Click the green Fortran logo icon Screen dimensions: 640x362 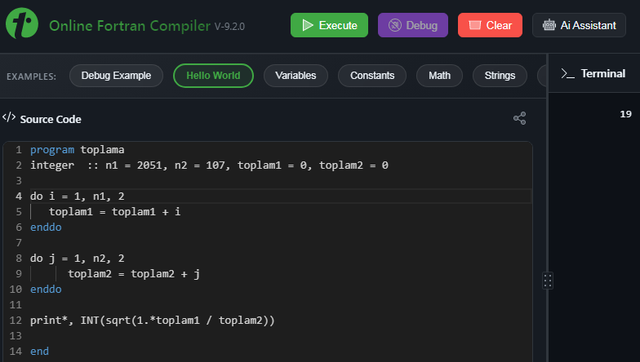[22, 24]
